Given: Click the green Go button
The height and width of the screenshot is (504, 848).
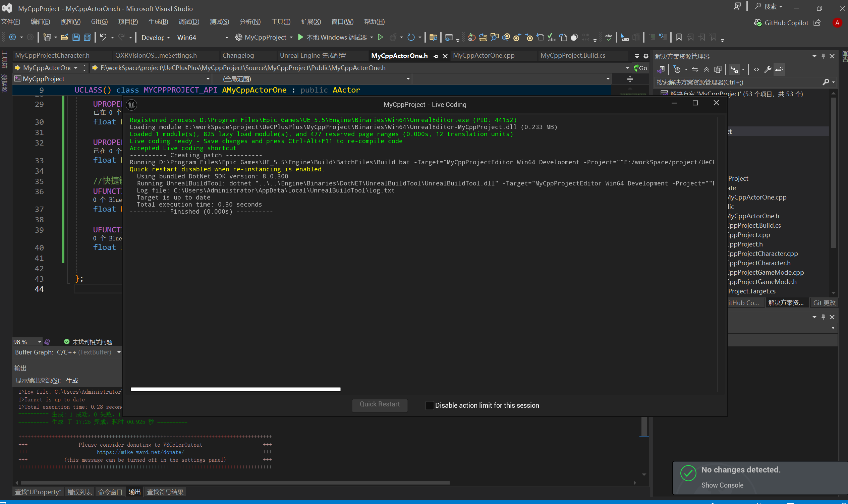Looking at the screenshot, I should (640, 68).
